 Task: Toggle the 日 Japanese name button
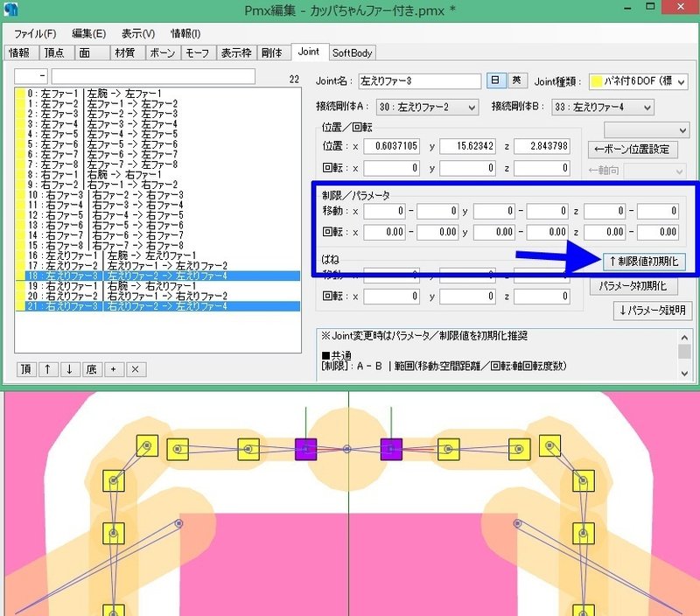tap(495, 80)
